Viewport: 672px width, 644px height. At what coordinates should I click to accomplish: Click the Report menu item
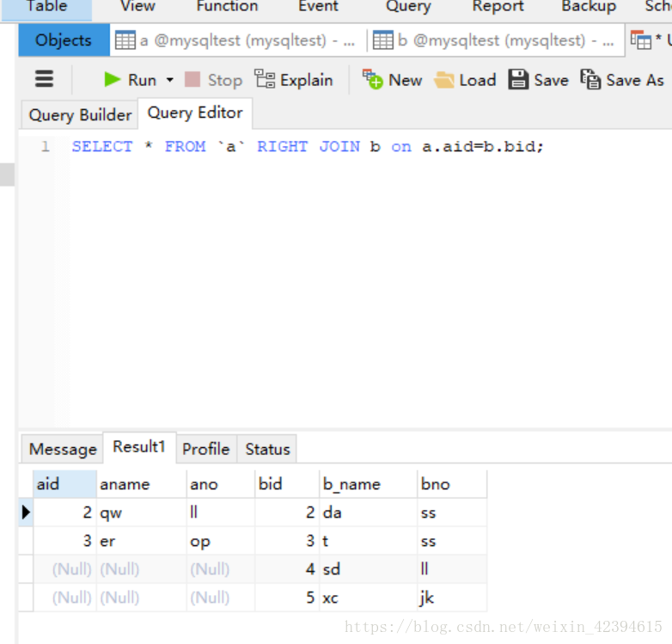(498, 6)
